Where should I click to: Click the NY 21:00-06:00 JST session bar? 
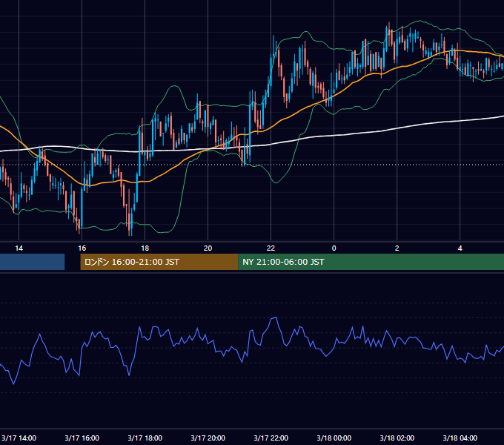point(371,262)
